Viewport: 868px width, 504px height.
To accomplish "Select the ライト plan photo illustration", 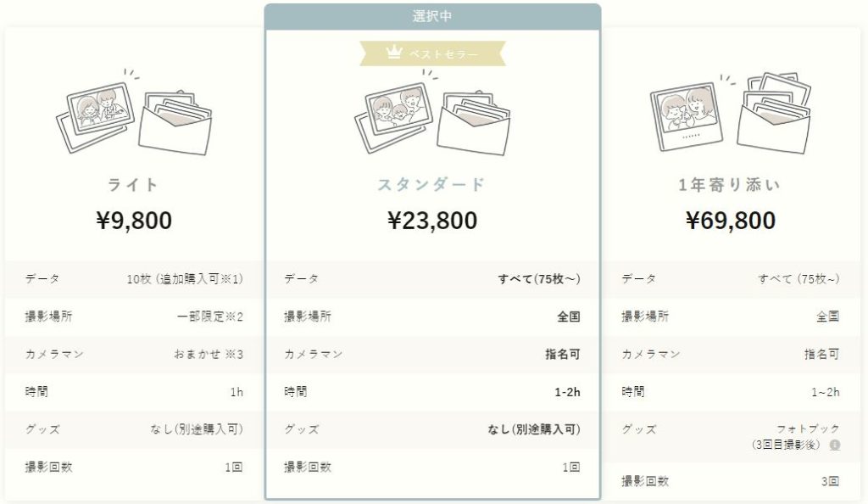I will click(134, 112).
